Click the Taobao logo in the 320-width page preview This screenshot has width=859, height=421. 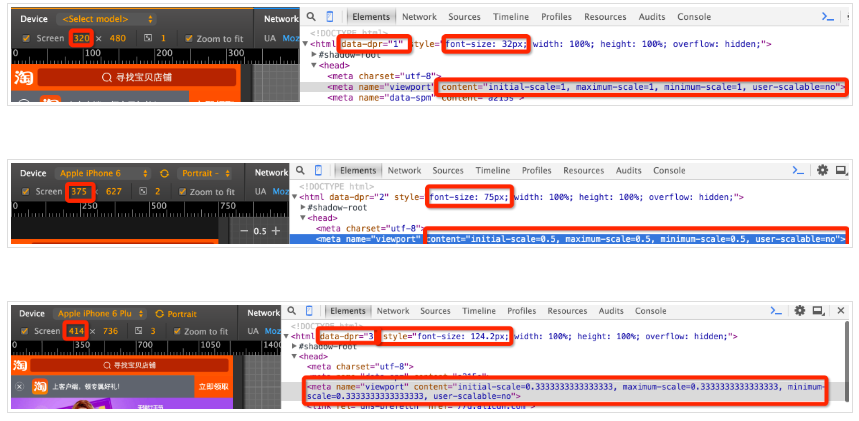[x=24, y=78]
